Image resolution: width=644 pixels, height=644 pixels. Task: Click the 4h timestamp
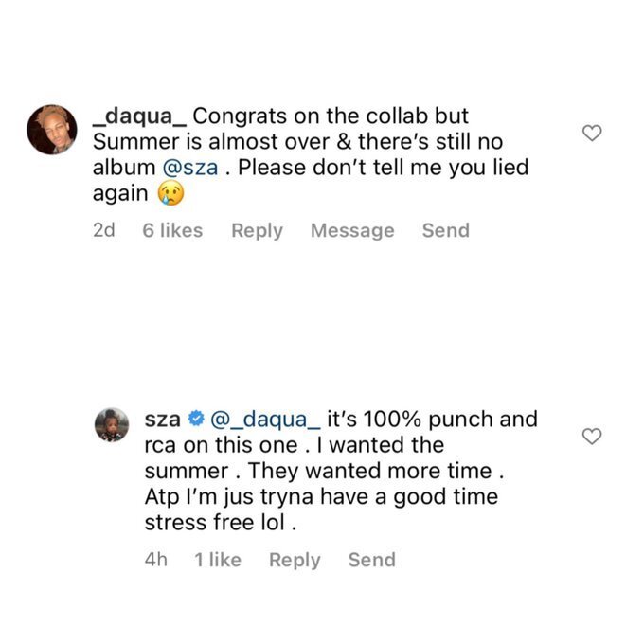point(156,560)
